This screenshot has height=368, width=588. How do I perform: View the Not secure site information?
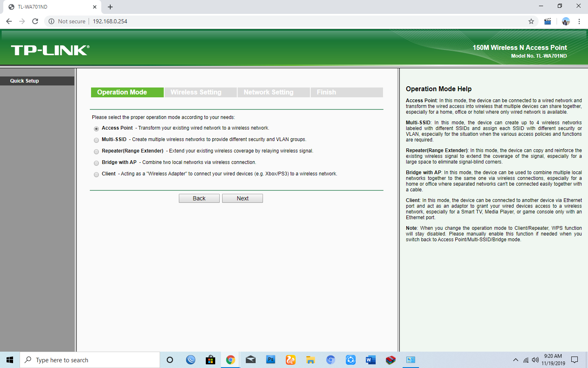click(x=67, y=21)
